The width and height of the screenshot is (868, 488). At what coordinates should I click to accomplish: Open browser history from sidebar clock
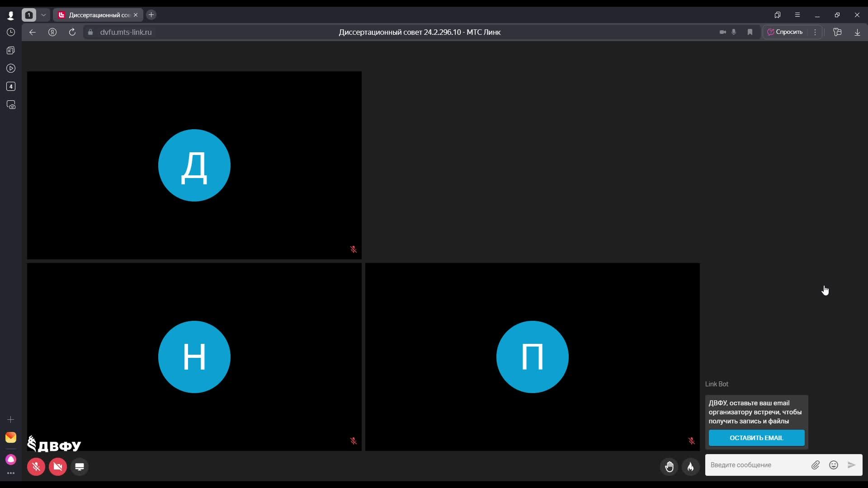(x=11, y=32)
